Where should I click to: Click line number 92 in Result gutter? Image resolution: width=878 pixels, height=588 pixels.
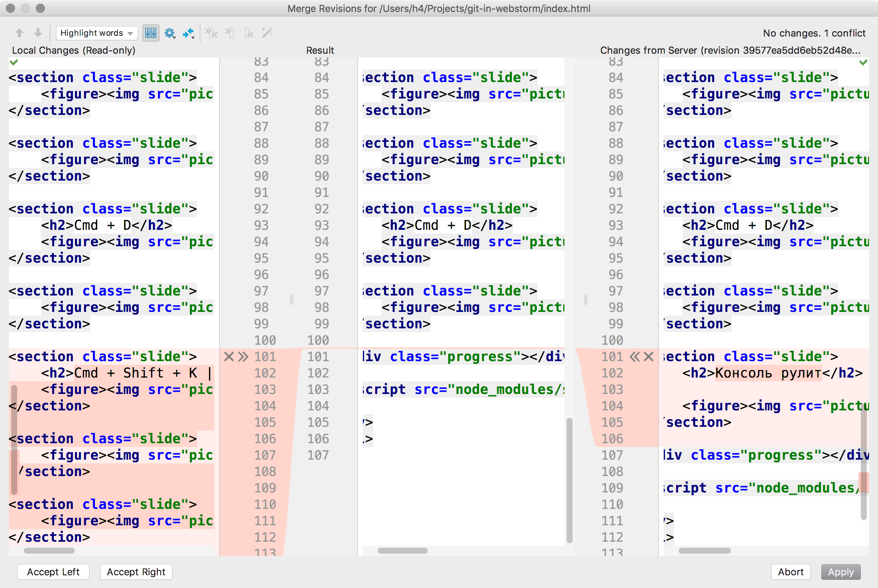click(321, 209)
